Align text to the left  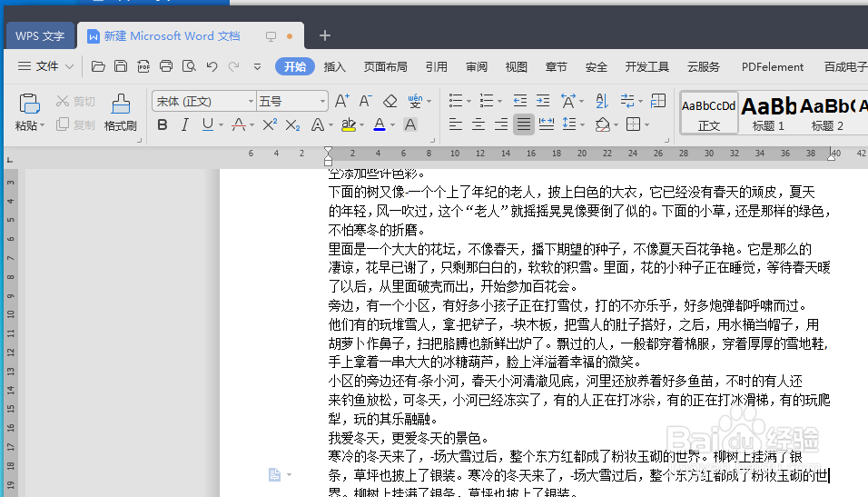(x=456, y=124)
